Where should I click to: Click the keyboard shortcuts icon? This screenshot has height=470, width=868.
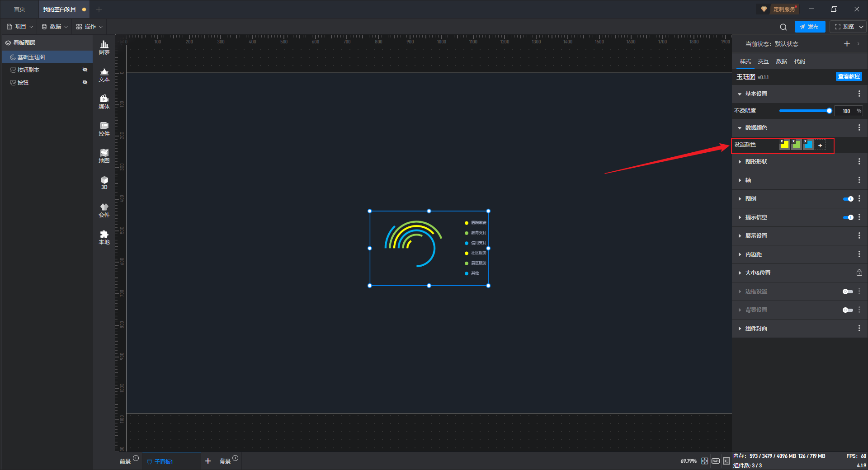716,461
